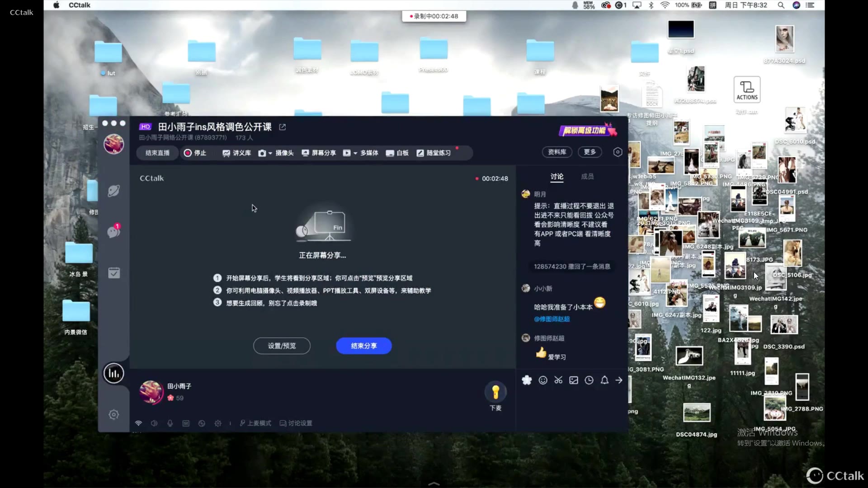Click the Wi-Fi icon in the menu bar

pos(665,5)
